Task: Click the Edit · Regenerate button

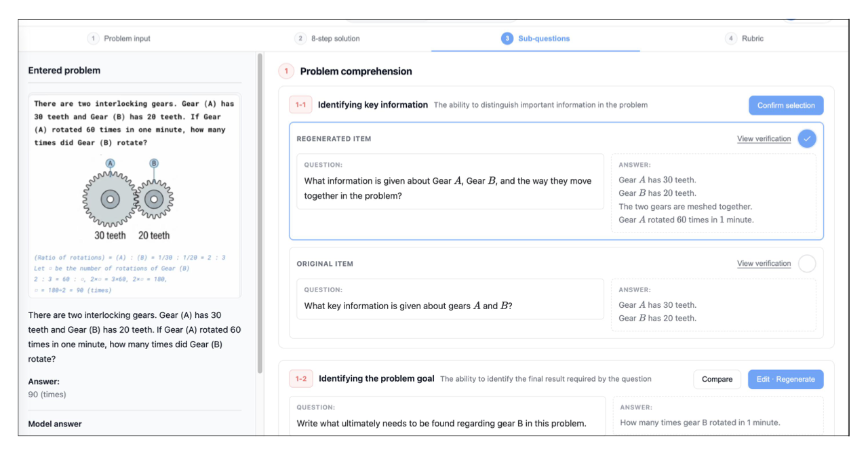Action: tap(786, 379)
